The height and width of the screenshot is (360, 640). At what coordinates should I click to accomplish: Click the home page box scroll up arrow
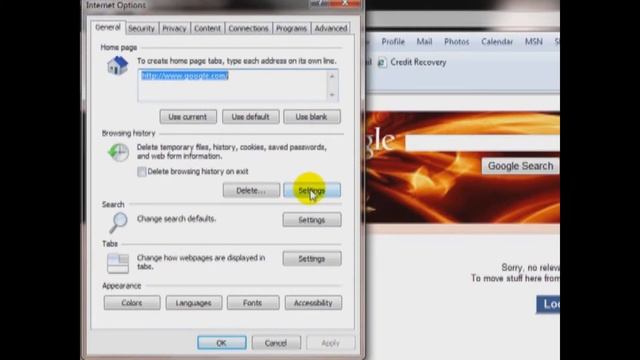pyautogui.click(x=332, y=76)
